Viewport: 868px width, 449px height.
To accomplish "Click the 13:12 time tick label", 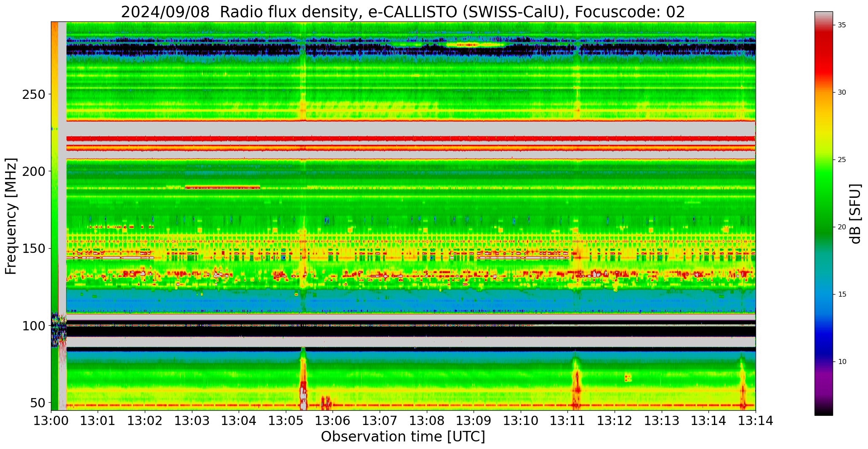I will (x=615, y=421).
